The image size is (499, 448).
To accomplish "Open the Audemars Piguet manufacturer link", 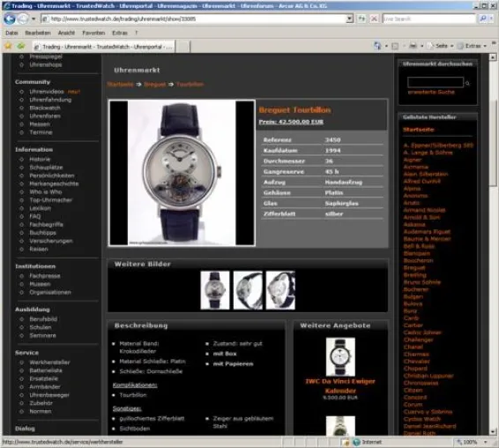I will [x=427, y=231].
